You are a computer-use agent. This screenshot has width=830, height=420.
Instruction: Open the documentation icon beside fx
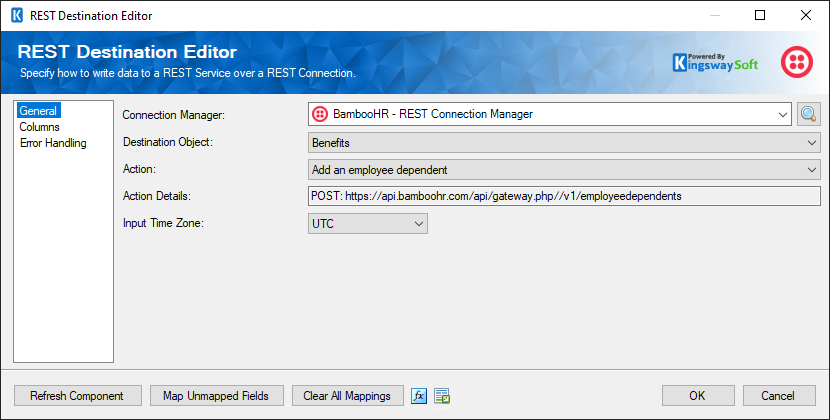pos(441,396)
